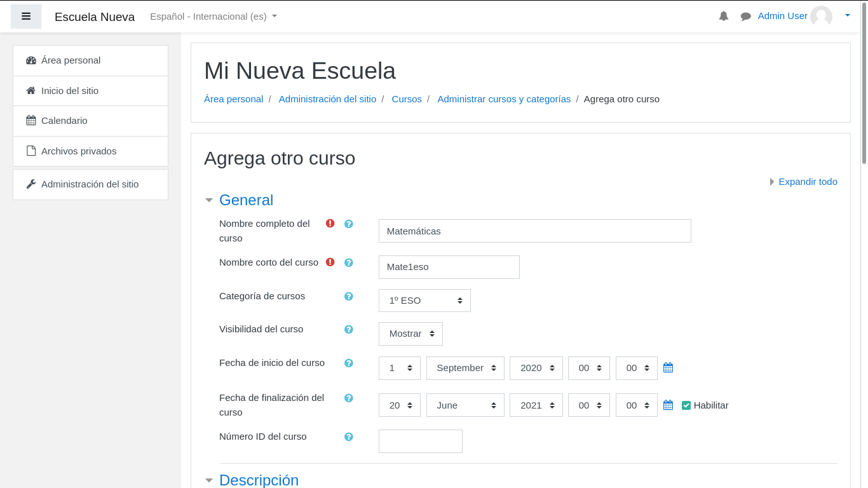The height and width of the screenshot is (488, 868).
Task: Open the Visibilidad del curso Mostrar dropdown
Action: [x=410, y=334]
